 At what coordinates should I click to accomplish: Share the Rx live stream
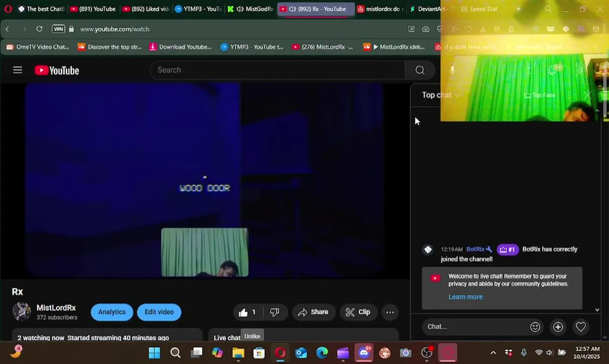[x=313, y=312]
